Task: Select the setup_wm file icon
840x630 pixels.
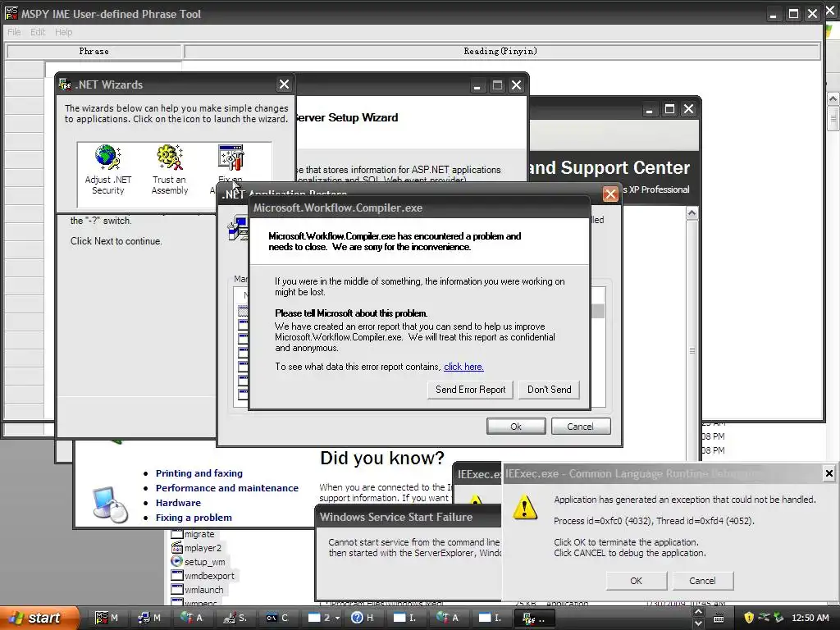Action: [177, 561]
